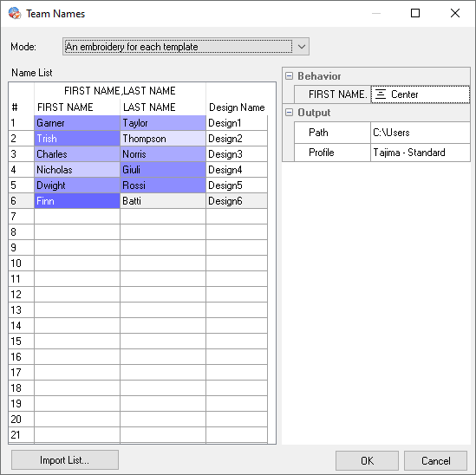Collapse the Behavior section
The height and width of the screenshot is (475, 476).
coord(290,76)
